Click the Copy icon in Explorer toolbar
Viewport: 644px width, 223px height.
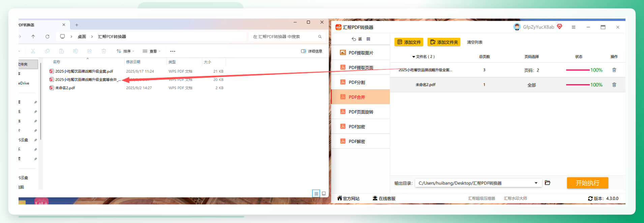click(x=47, y=51)
